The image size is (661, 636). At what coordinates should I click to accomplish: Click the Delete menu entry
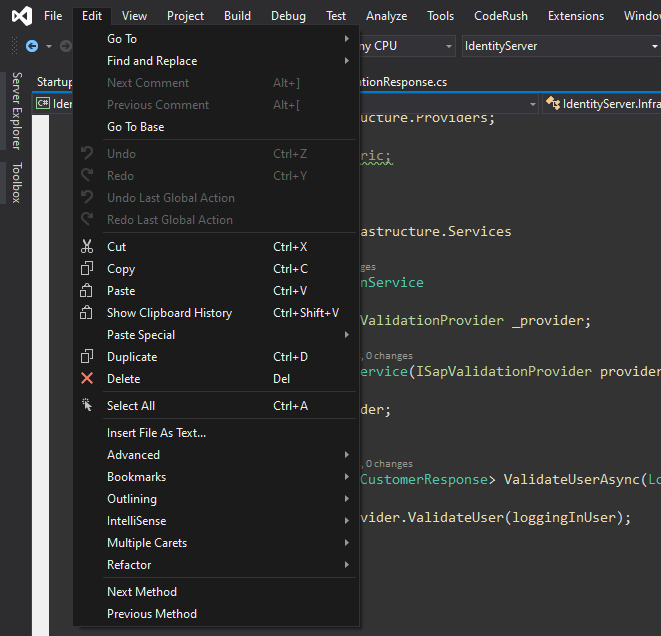[x=216, y=378]
